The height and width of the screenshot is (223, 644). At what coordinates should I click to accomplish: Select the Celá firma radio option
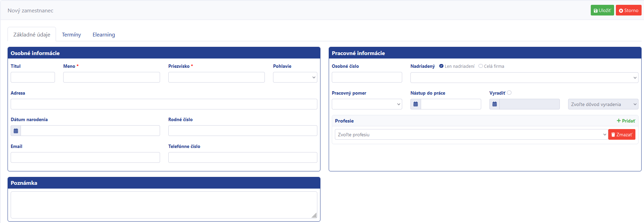[x=481, y=66]
